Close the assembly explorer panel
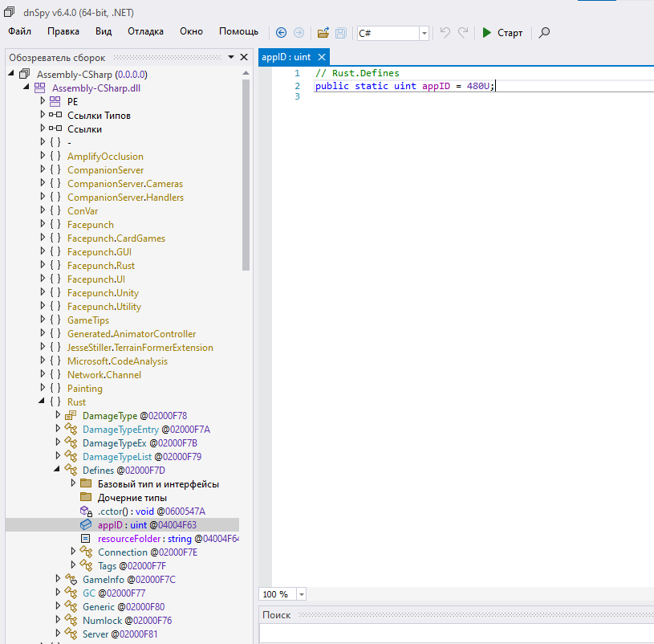Image resolution: width=654 pixels, height=644 pixels. 244,58
